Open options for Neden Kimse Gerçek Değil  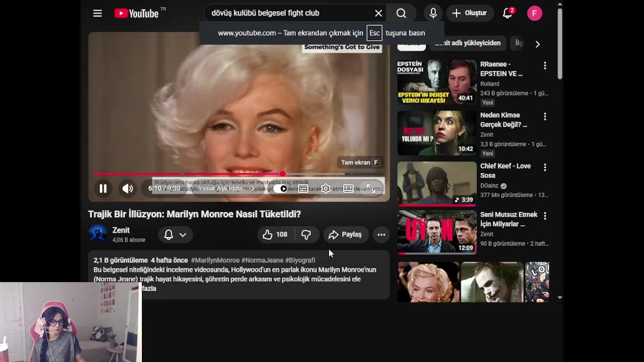pos(545,117)
